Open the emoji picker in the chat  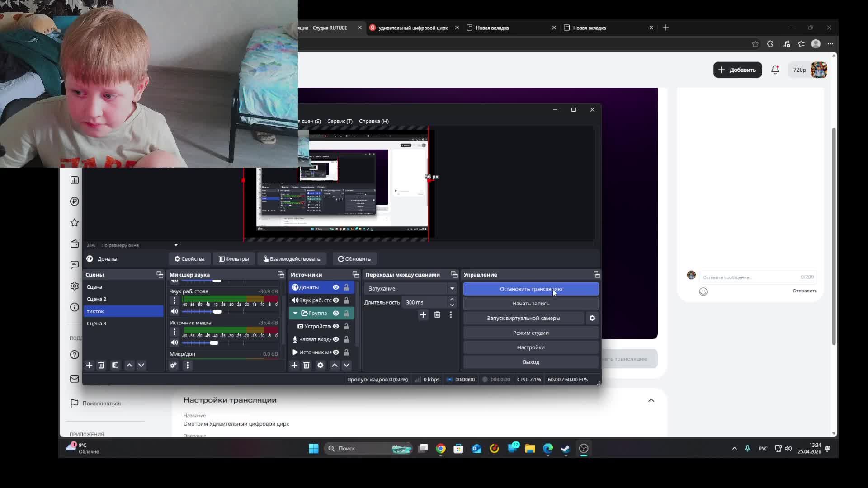[703, 291]
